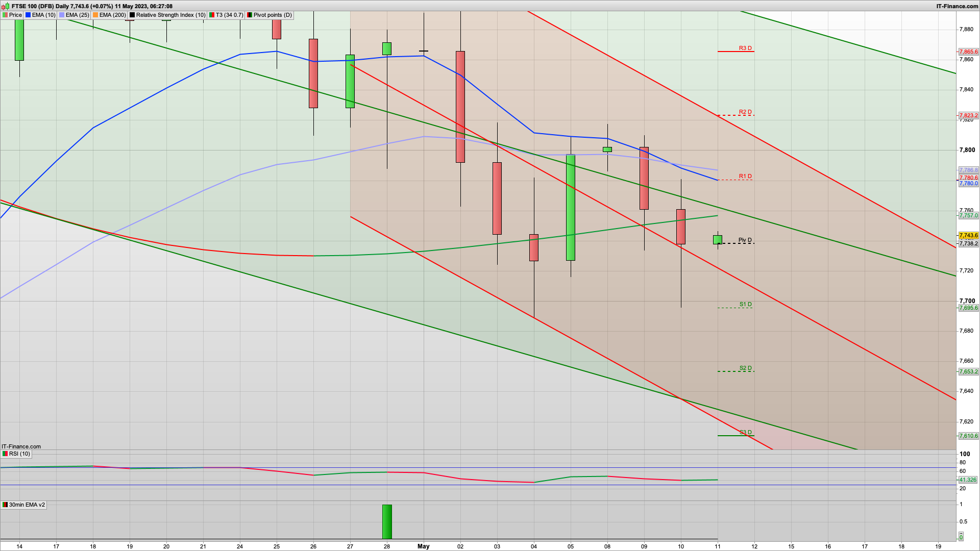Click the orange EMA (200) legend icon
The width and height of the screenshot is (980, 551).
pyautogui.click(x=95, y=15)
